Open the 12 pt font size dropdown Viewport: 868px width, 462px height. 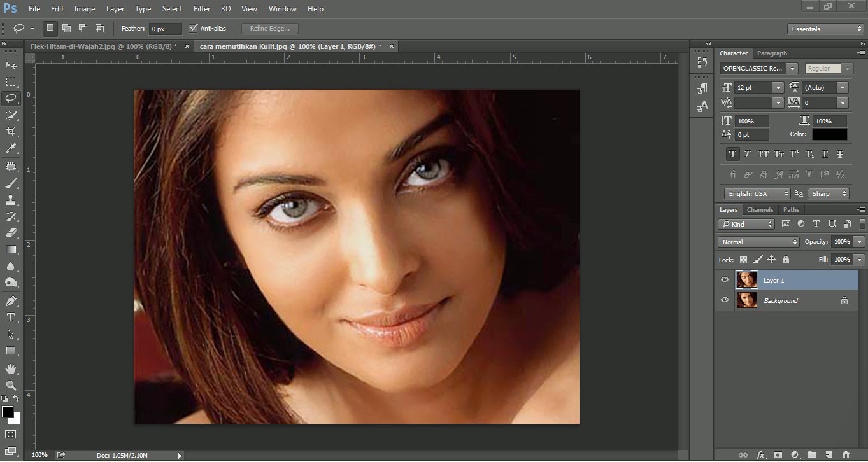click(778, 87)
